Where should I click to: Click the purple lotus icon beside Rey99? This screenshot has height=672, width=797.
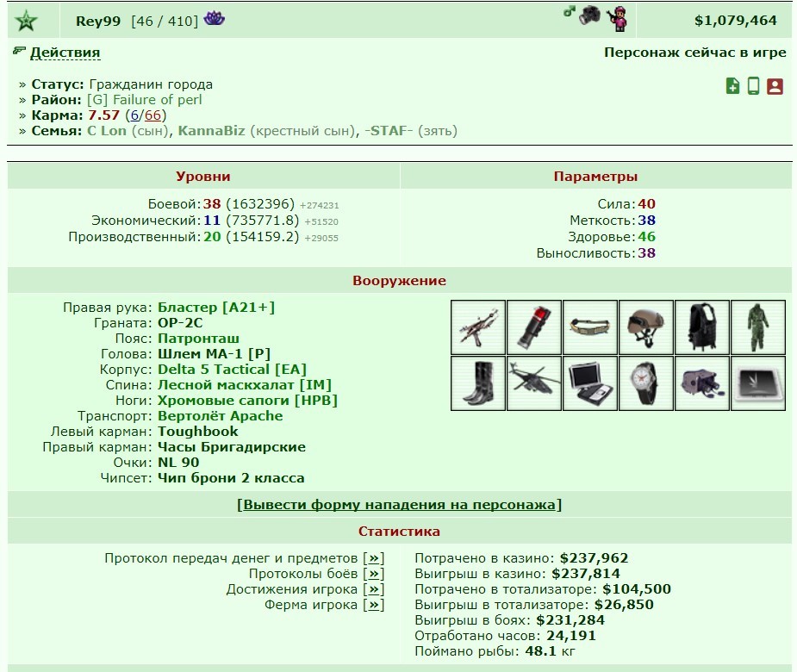point(214,19)
